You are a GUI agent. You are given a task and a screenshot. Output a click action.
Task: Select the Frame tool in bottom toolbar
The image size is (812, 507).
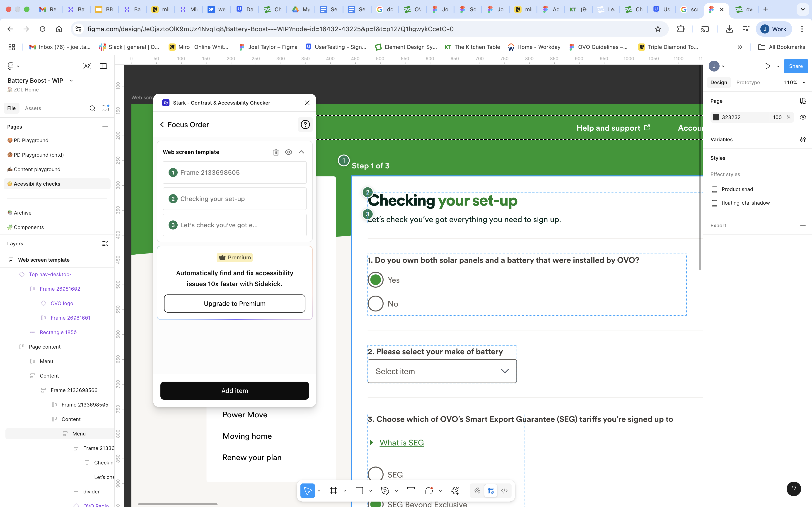[x=333, y=491]
